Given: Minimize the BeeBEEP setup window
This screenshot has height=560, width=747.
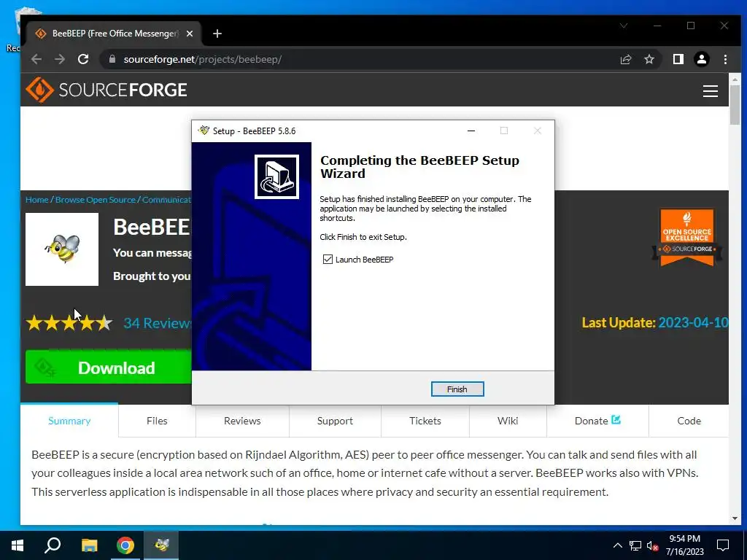Looking at the screenshot, I should (471, 131).
